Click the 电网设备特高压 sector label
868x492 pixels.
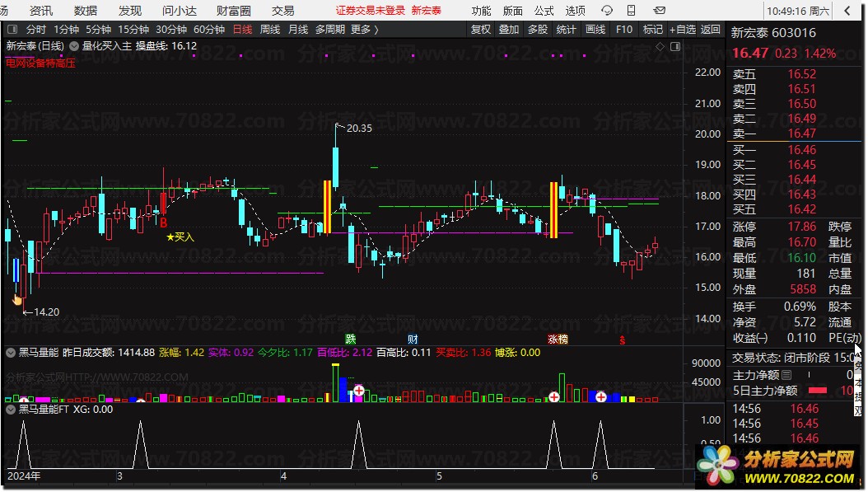coord(41,63)
